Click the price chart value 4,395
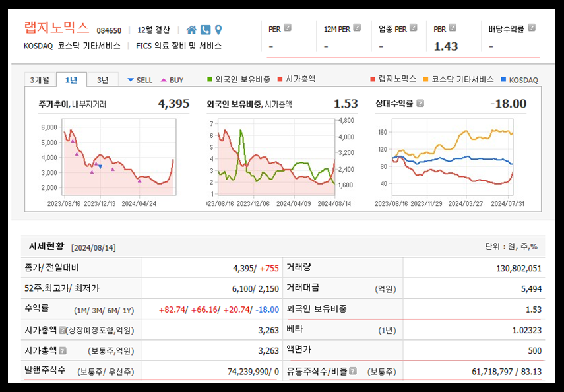The image size is (564, 392). tap(173, 104)
